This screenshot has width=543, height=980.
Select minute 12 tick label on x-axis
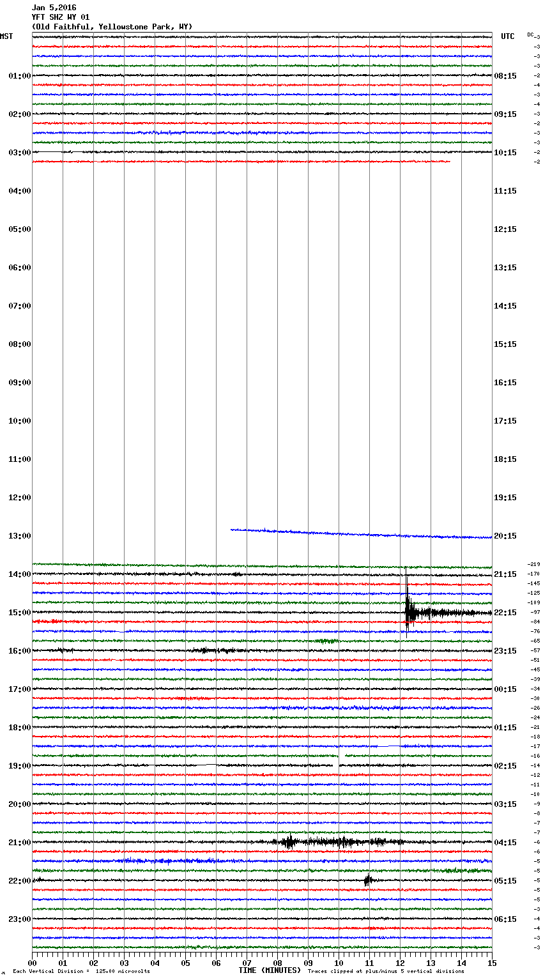coord(400,963)
